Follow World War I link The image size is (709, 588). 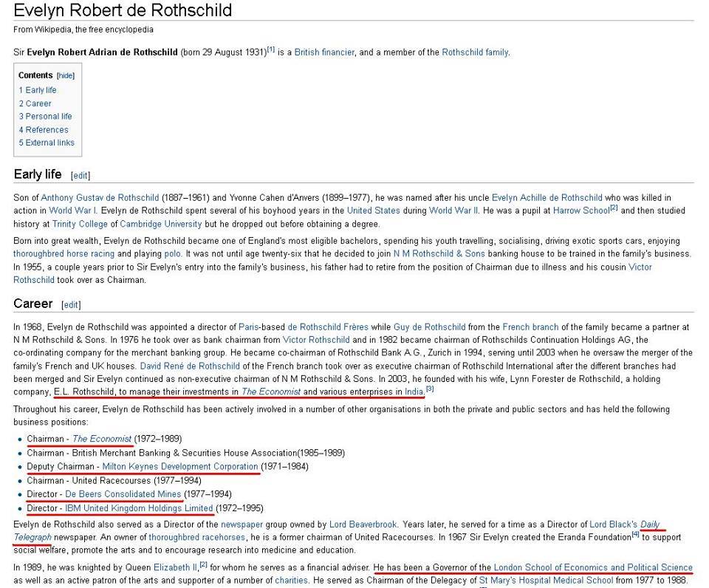point(72,211)
